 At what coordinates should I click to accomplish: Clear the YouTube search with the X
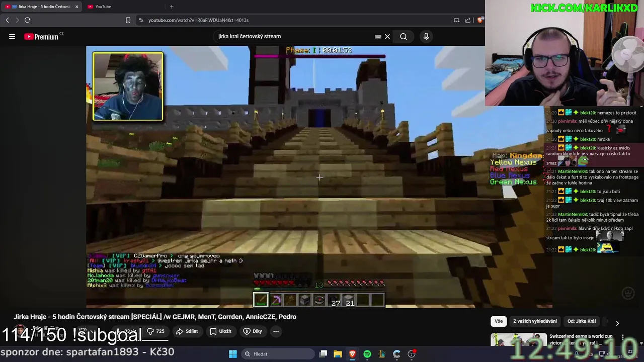tap(387, 36)
